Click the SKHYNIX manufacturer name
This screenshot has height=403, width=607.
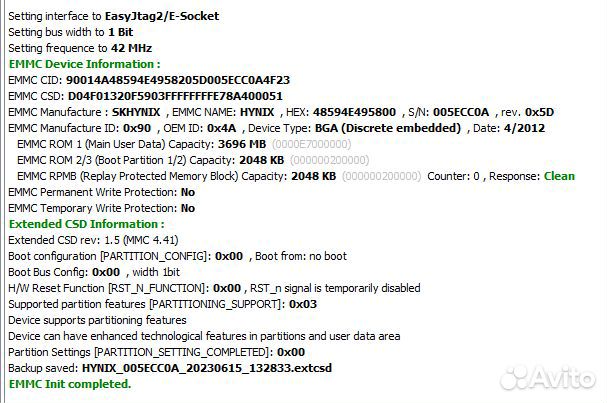136,112
